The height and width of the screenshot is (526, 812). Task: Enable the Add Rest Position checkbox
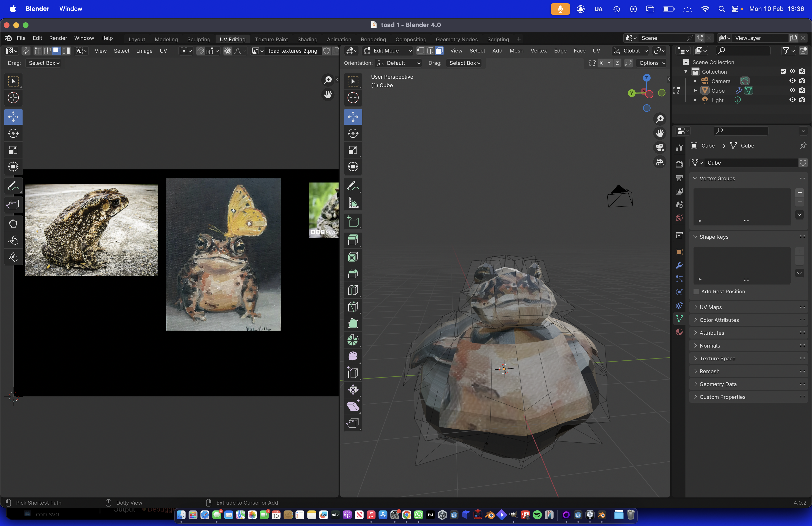[x=696, y=292]
